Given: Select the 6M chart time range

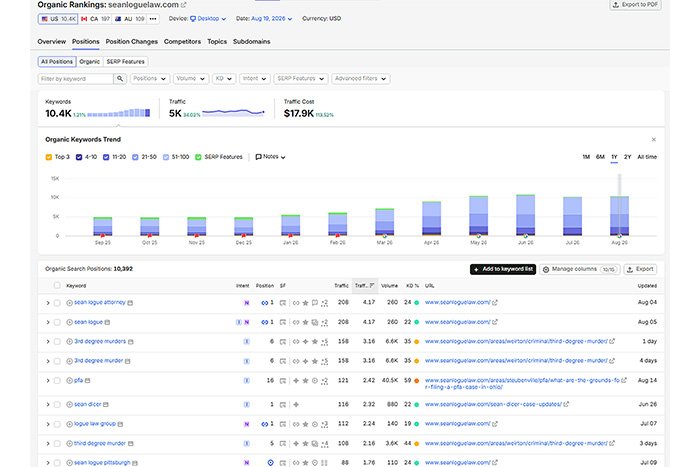Looking at the screenshot, I should [x=600, y=157].
